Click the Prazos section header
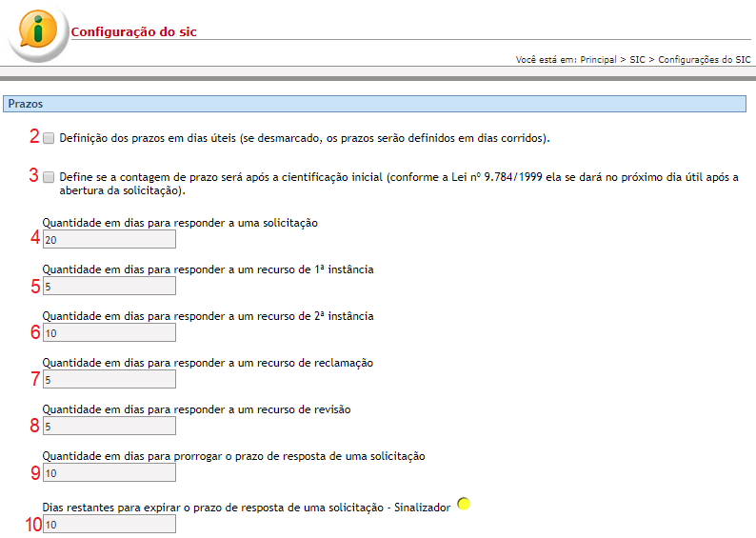756x538 pixels. coord(374,104)
